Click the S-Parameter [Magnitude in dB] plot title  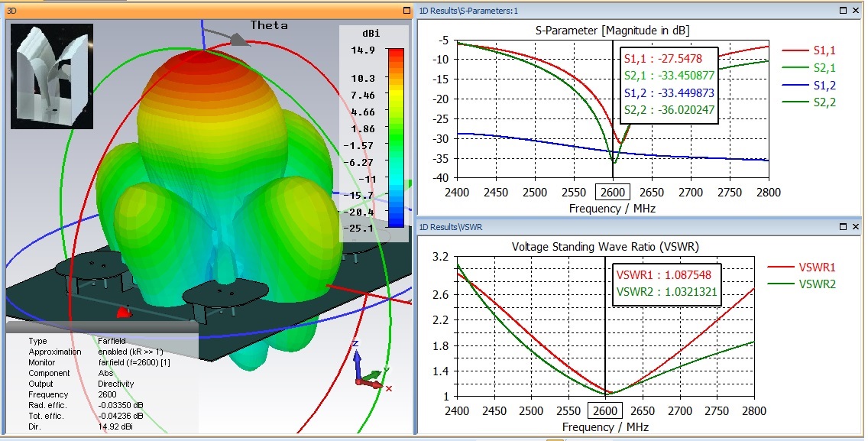pos(612,31)
